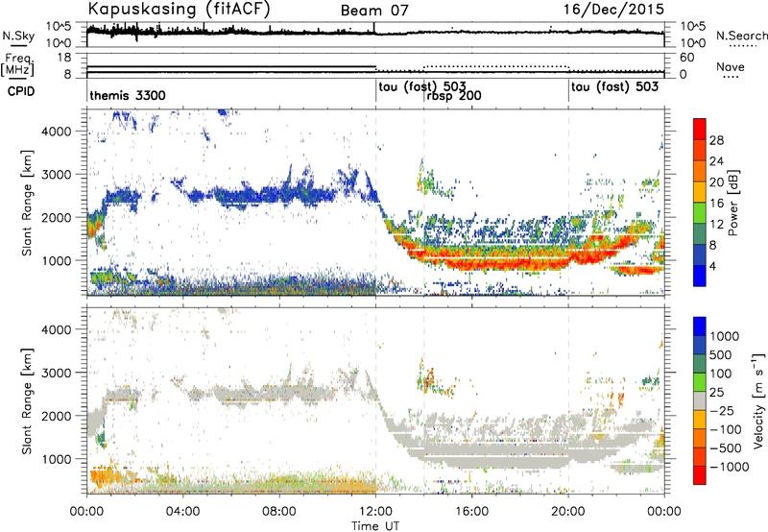Click the 'rbsp 200' CPID entry

[453, 96]
